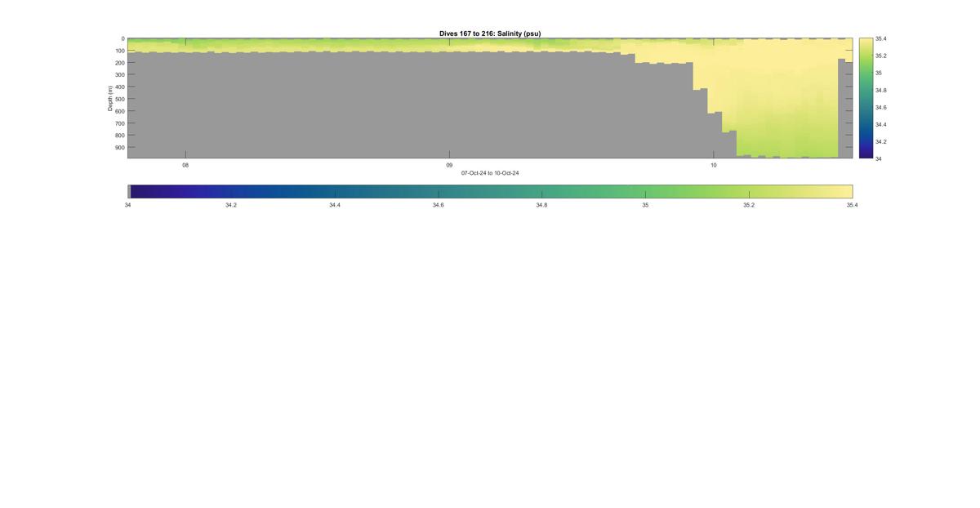The width and height of the screenshot is (980, 508).
Task: Click the plot title 'Dives 167 to 216: Salinity (psu)'
Action: point(490,33)
